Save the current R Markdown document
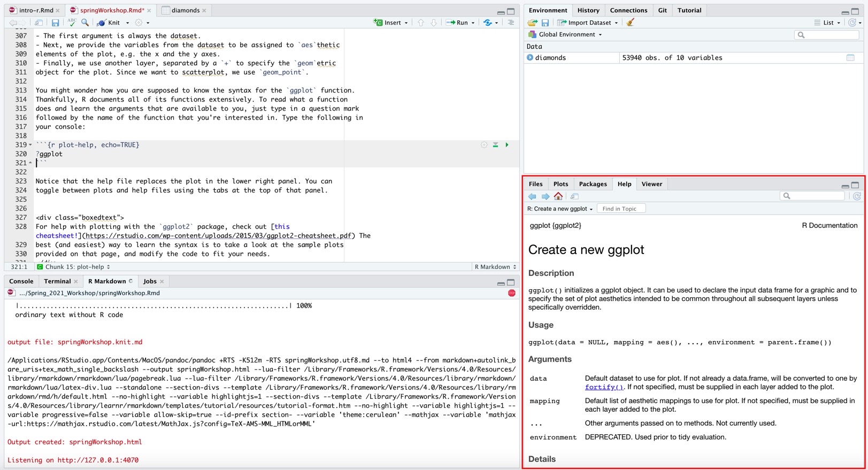Screen dimensions: 868x470 [x=55, y=22]
